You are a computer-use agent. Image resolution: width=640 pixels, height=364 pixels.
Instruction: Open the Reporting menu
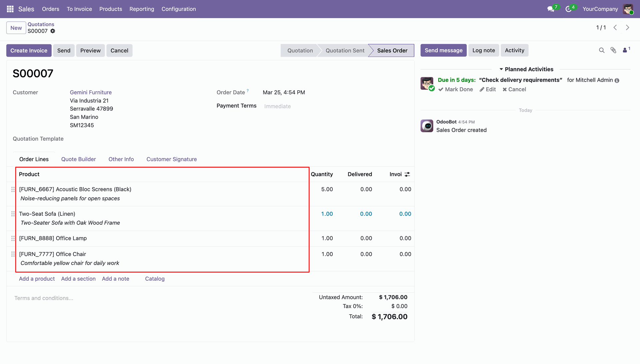pyautogui.click(x=142, y=9)
